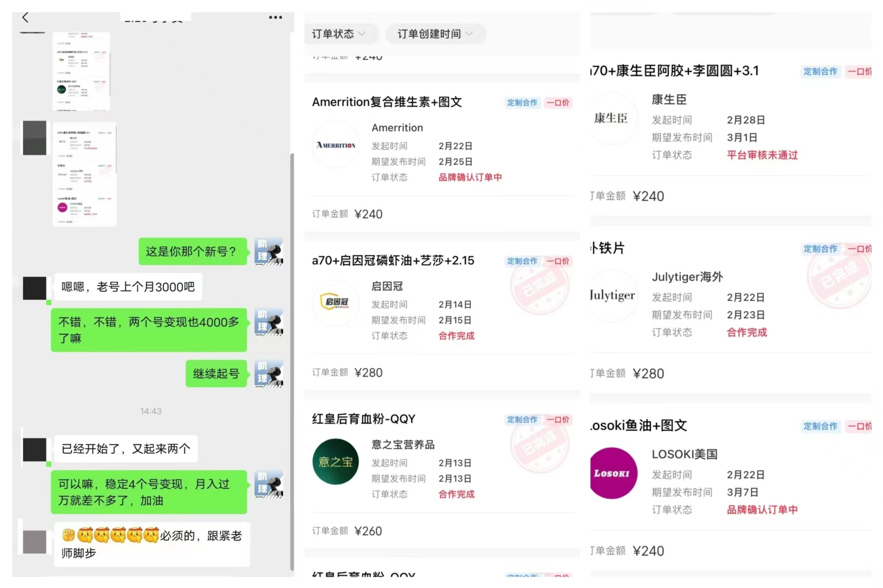Click the pink Losoki brand logo
883x588 pixels.
(x=613, y=473)
